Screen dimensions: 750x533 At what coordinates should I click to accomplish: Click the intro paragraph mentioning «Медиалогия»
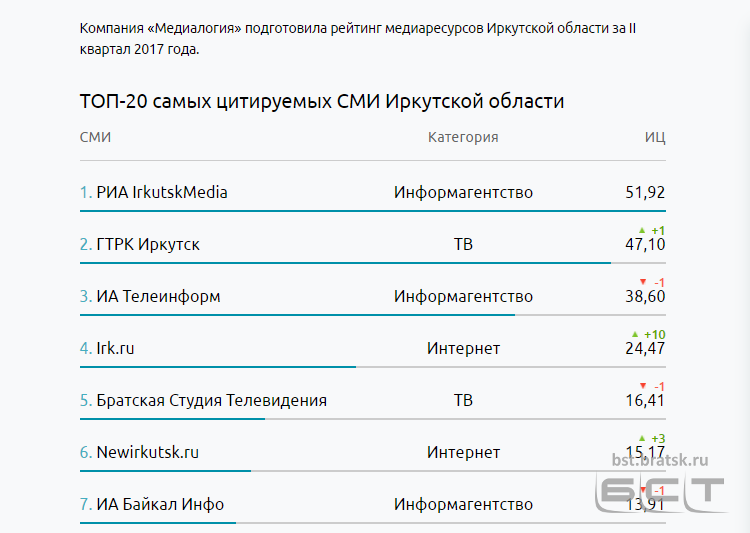point(358,39)
